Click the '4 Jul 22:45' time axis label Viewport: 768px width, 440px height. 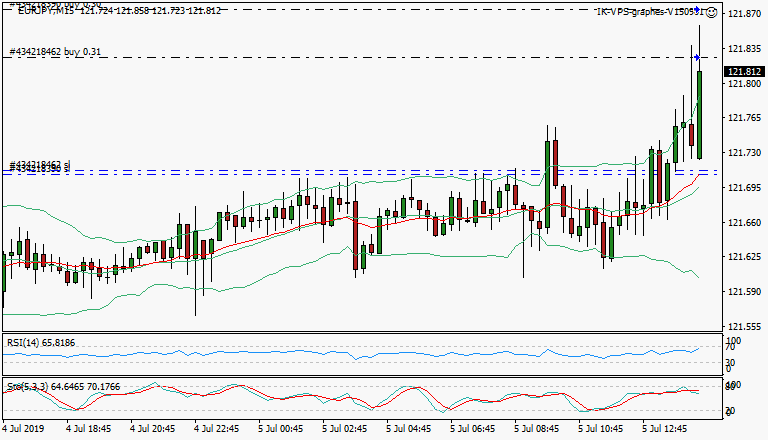(x=216, y=429)
